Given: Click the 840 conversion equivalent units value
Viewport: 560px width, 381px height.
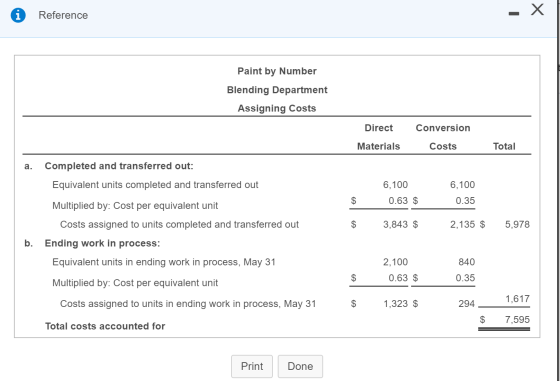Looking at the screenshot, I should 467,262.
